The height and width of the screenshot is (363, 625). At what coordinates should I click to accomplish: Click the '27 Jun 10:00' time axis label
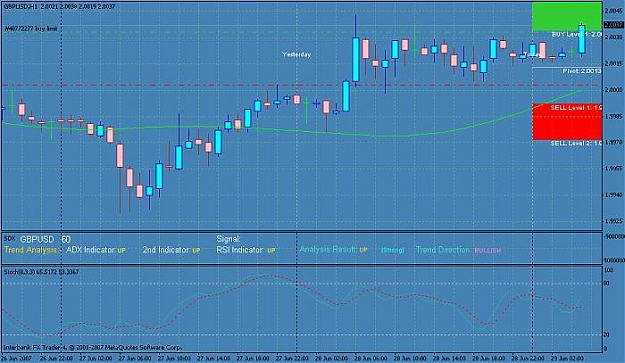174,359
